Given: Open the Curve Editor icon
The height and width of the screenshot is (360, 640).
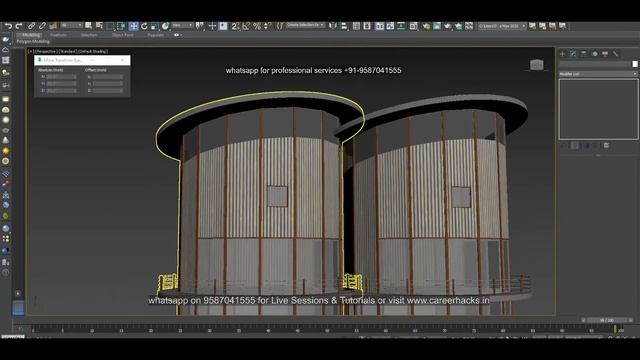Looking at the screenshot, I should [391, 26].
